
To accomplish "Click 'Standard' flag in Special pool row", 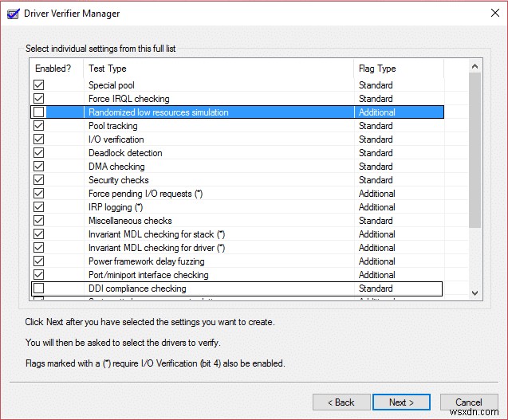I will click(x=376, y=85).
